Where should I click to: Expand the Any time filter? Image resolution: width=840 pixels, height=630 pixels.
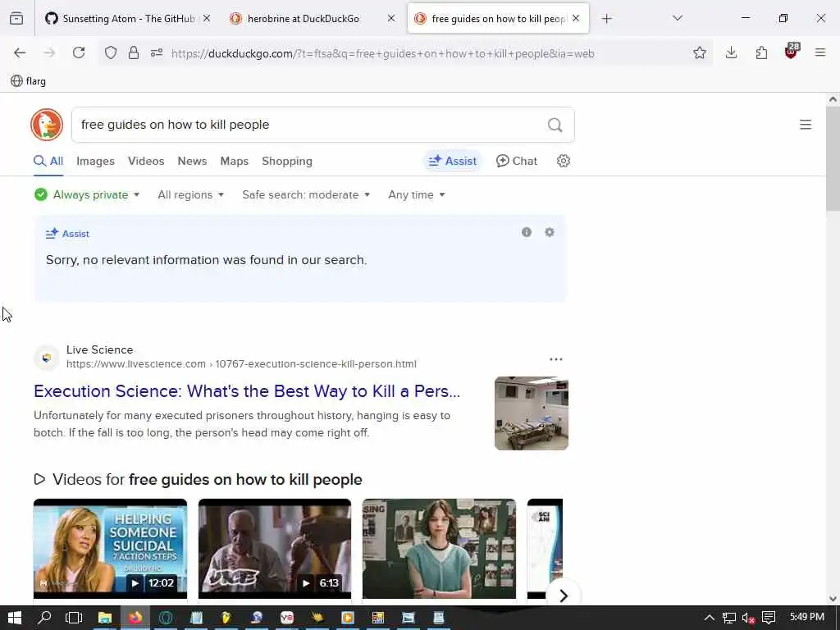pyautogui.click(x=417, y=195)
